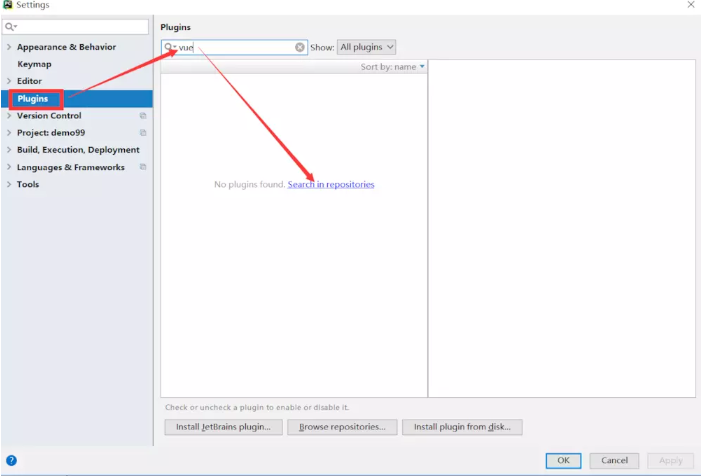This screenshot has height=476, width=705.
Task: Clear the plugin search field text
Action: tap(300, 47)
